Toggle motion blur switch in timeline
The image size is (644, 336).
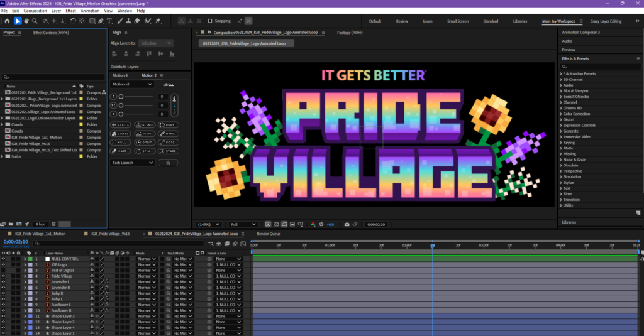[235, 244]
